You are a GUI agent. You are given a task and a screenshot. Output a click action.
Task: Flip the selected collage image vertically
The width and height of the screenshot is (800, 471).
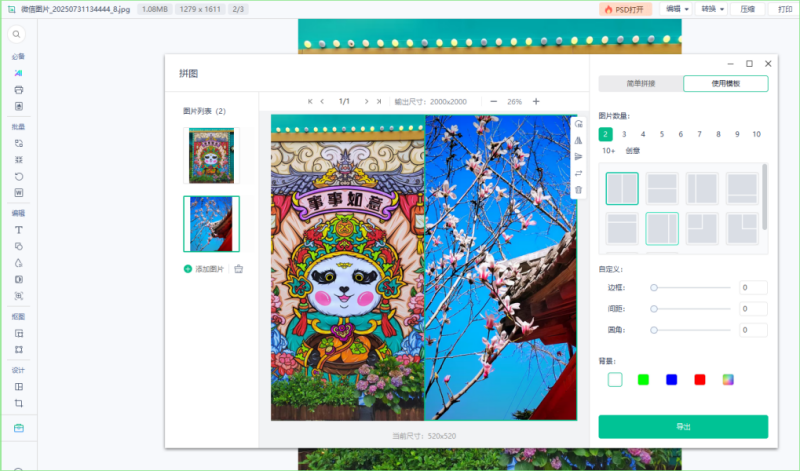[x=578, y=157]
